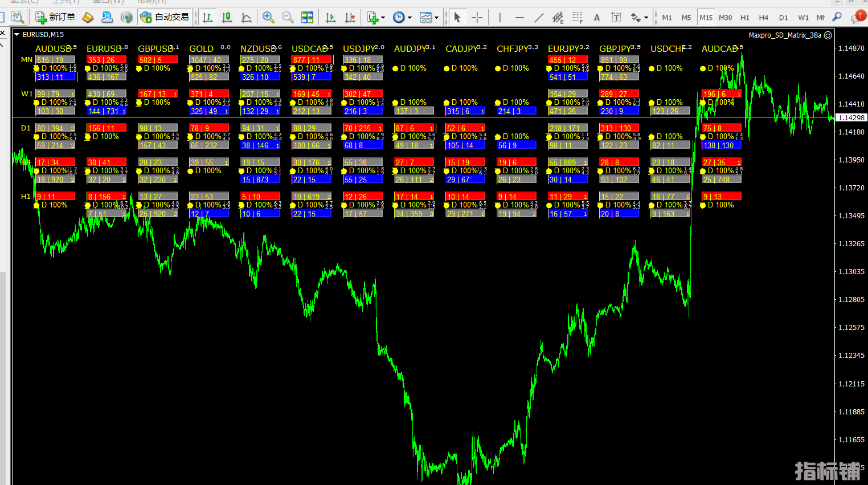Draw a vertical line

coord(499,18)
